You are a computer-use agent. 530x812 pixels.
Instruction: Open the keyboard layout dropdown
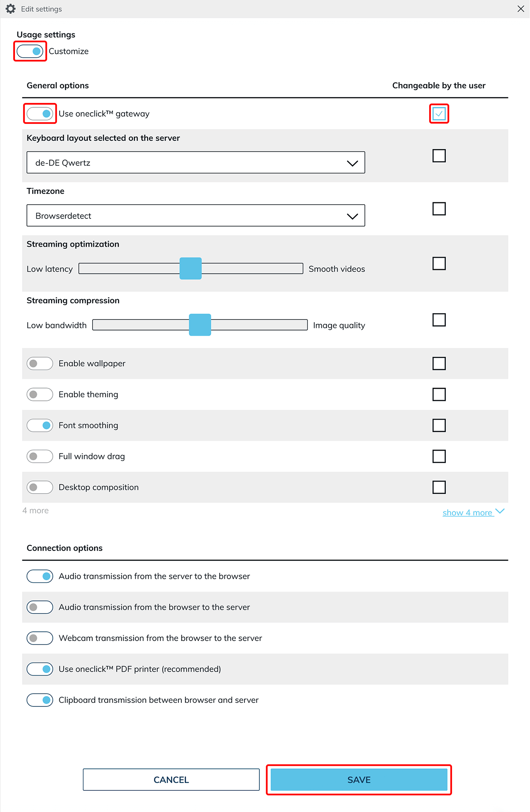click(195, 162)
